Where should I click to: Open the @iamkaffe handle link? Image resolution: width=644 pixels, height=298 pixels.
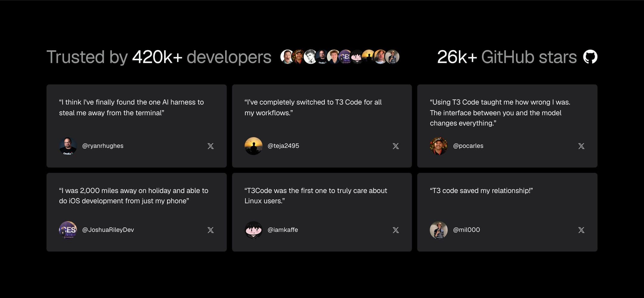click(x=283, y=230)
